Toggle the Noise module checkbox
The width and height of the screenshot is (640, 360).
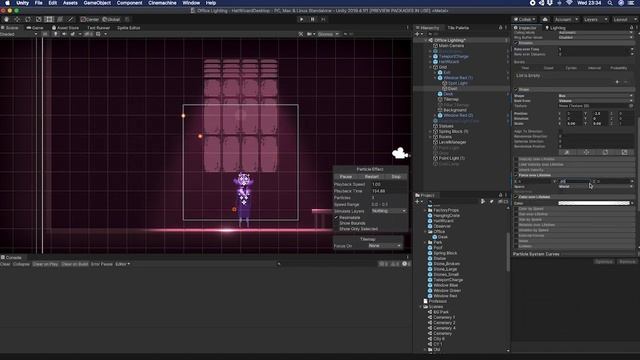pos(516,241)
